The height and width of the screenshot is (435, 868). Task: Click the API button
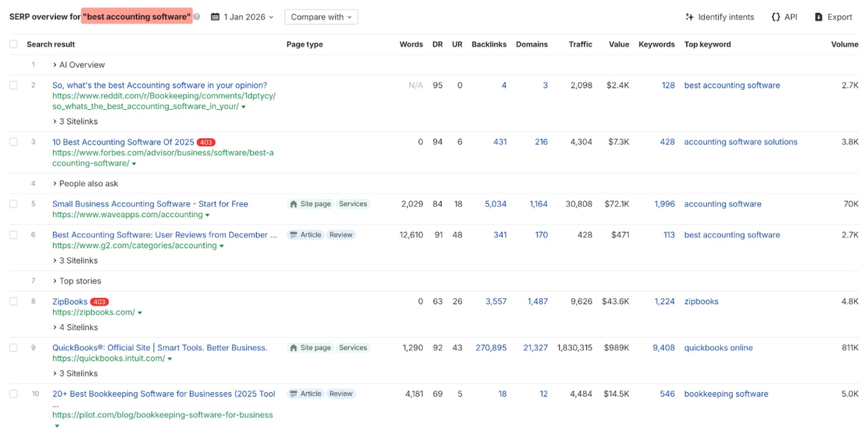pyautogui.click(x=784, y=17)
